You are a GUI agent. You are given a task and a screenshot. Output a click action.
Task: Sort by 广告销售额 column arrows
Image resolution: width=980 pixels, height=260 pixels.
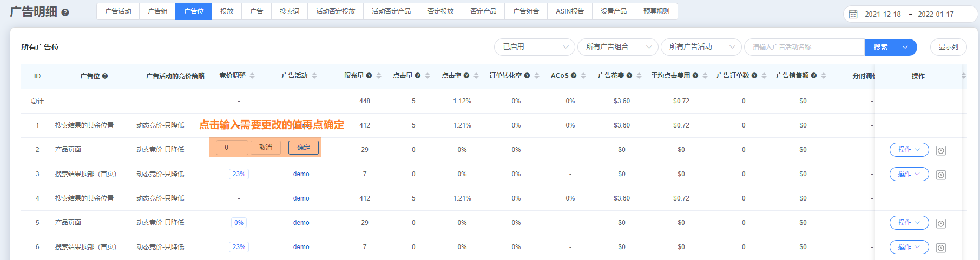pos(824,76)
